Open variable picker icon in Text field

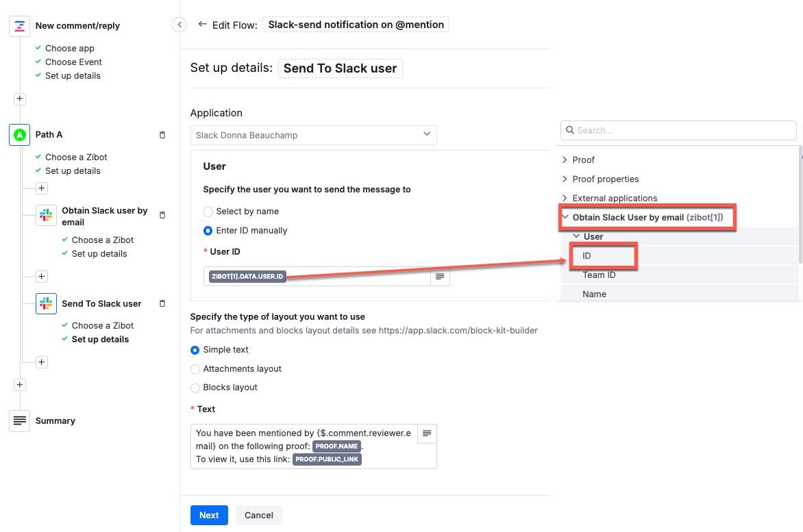[x=427, y=433]
